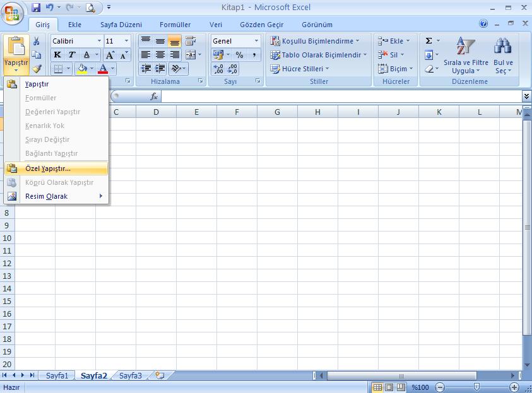Open Resim Olarak submenu

[x=56, y=196]
